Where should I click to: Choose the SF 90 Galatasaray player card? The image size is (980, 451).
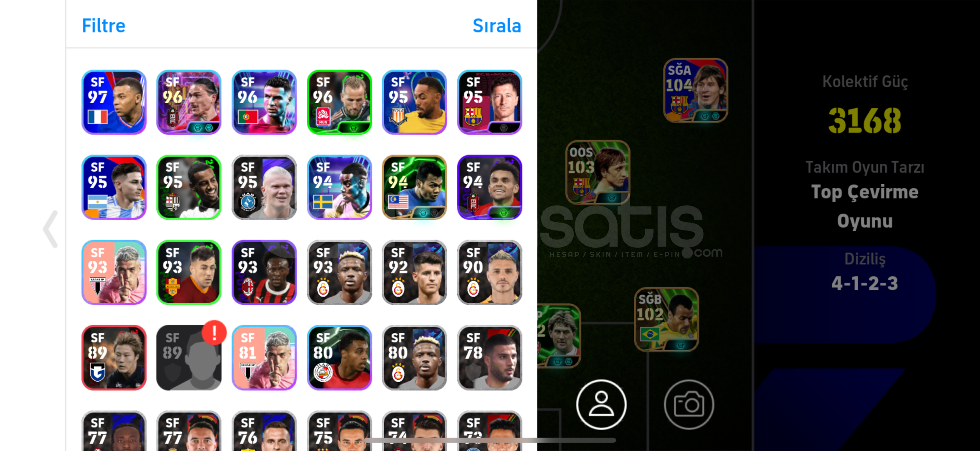pos(489,272)
